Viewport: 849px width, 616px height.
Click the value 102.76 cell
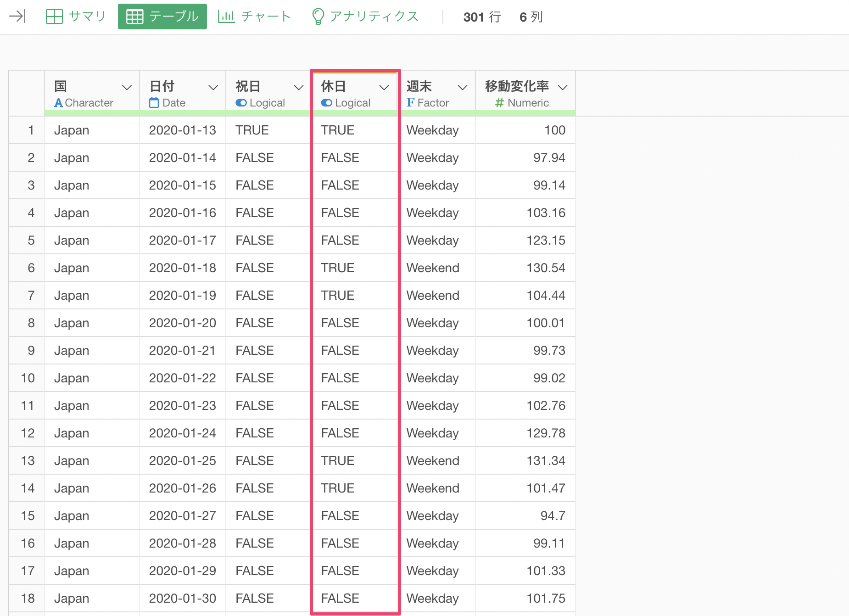525,406
